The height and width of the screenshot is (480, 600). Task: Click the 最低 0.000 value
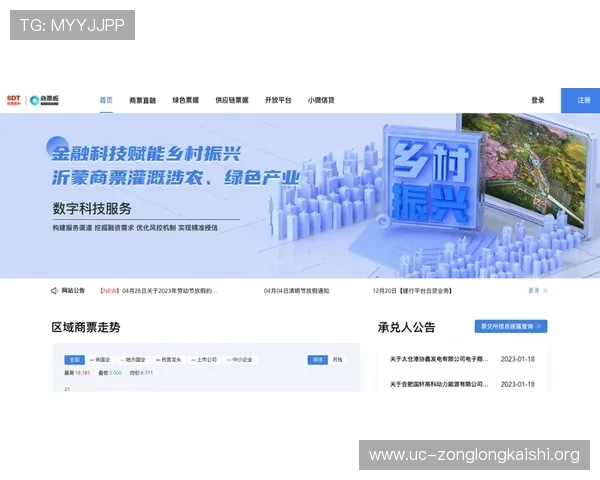coord(110,373)
